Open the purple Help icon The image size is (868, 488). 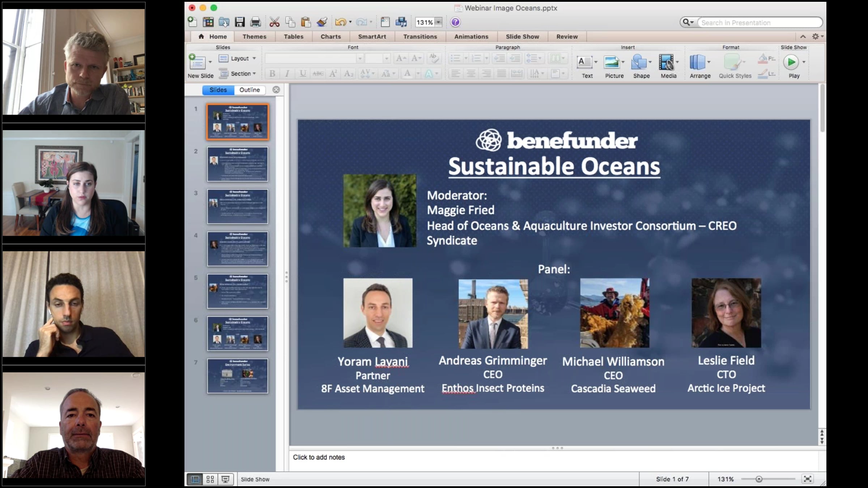pyautogui.click(x=455, y=22)
